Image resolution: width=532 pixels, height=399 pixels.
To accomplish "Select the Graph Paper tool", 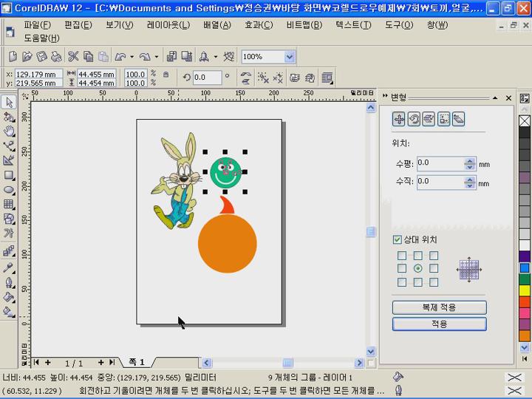I will [9, 204].
